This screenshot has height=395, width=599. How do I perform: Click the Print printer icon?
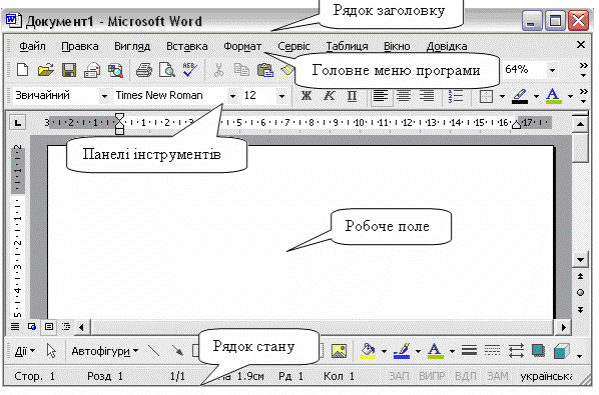(x=144, y=70)
